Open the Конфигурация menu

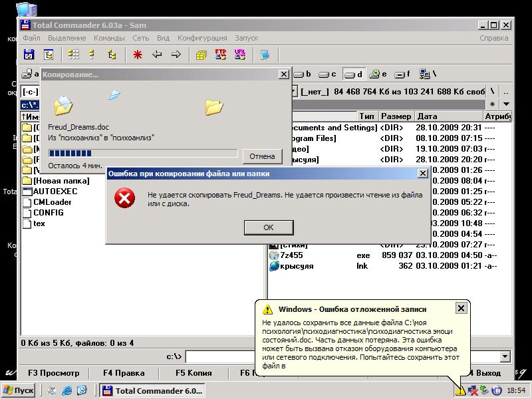pyautogui.click(x=202, y=38)
